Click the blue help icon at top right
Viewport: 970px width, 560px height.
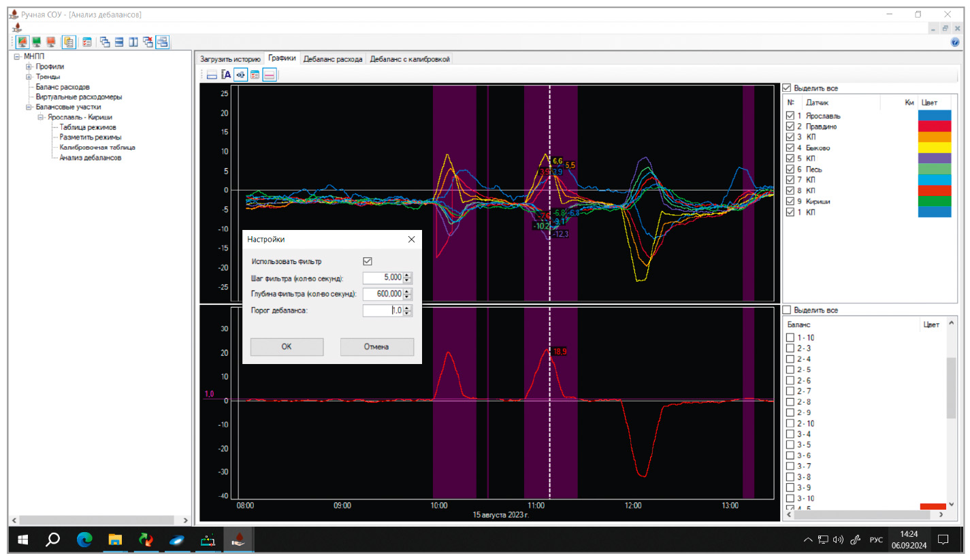coord(954,42)
